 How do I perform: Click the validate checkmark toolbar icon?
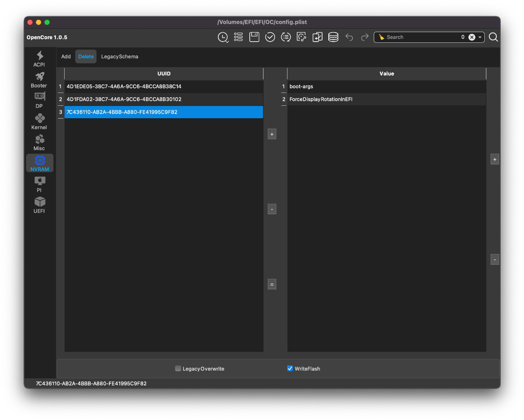click(x=270, y=37)
